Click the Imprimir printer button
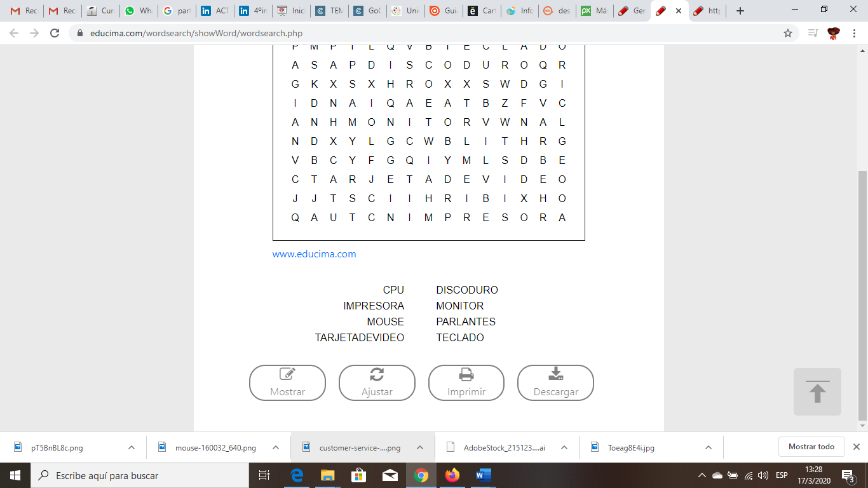 [466, 383]
